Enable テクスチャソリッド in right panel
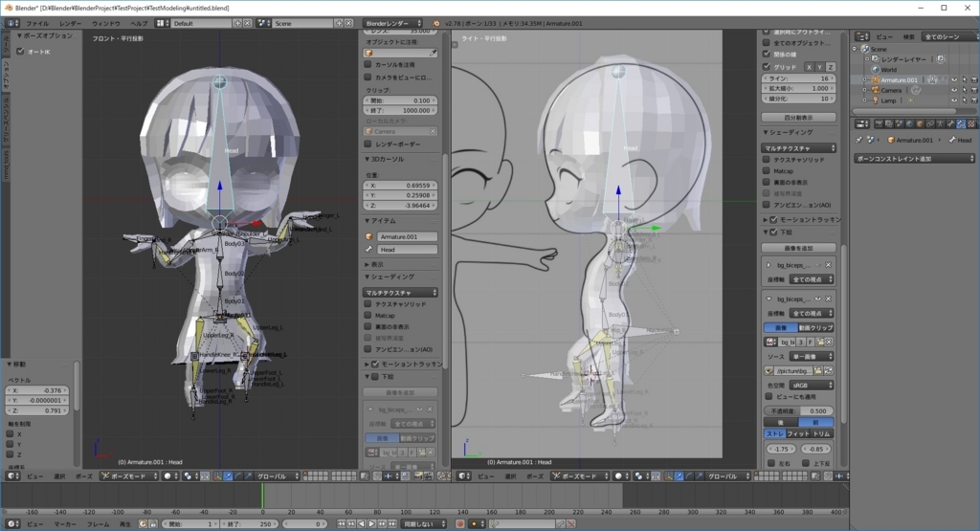 pos(767,159)
